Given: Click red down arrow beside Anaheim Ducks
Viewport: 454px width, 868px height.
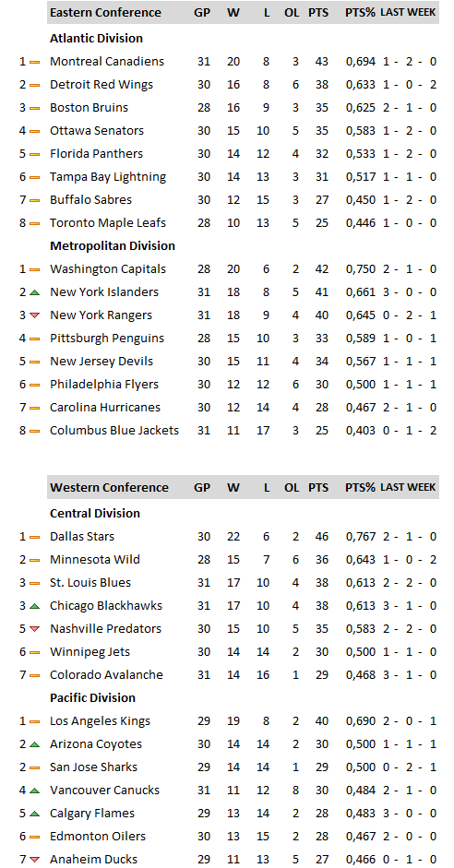Looking at the screenshot, I should pyautogui.click(x=34, y=860).
